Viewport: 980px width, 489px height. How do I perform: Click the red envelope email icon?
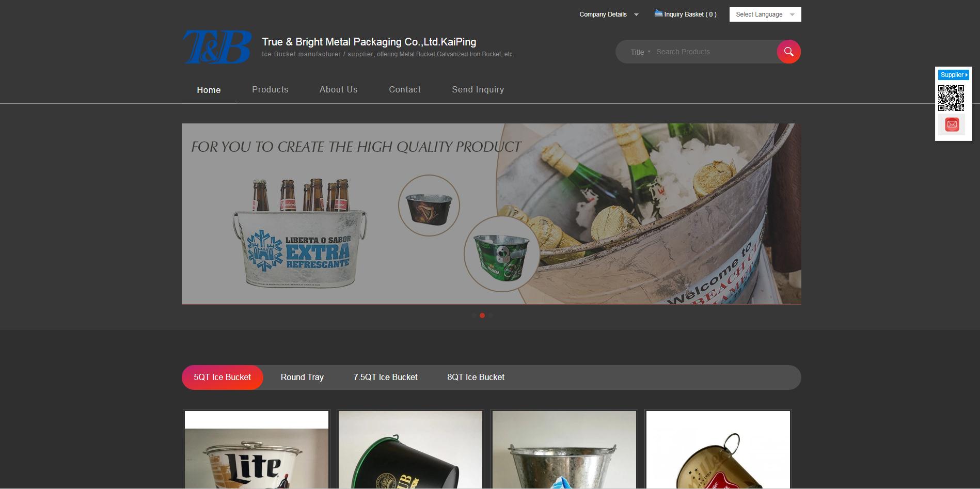pyautogui.click(x=952, y=124)
